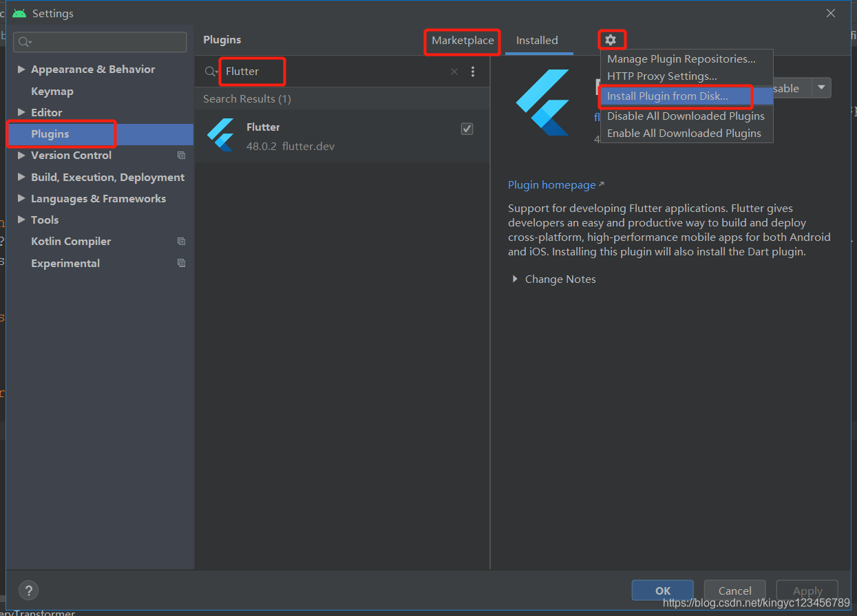Expand the Change Notes disclosure

[515, 279]
